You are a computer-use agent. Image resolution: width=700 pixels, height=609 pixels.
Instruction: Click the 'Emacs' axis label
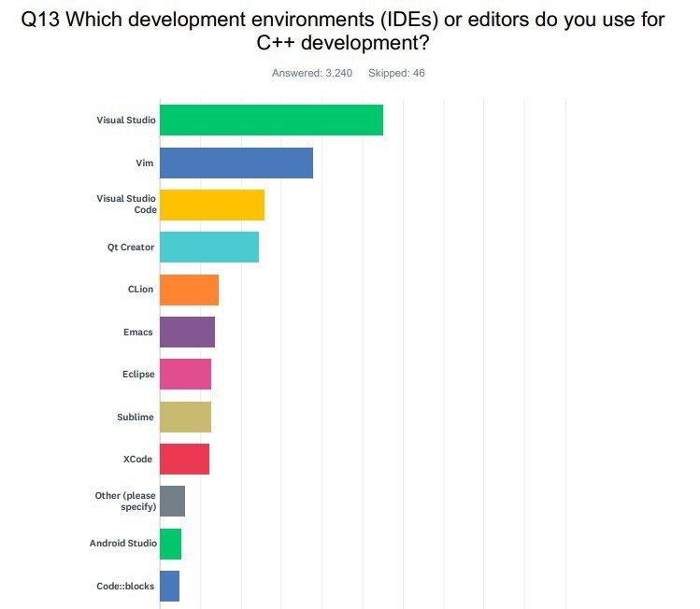coord(138,332)
